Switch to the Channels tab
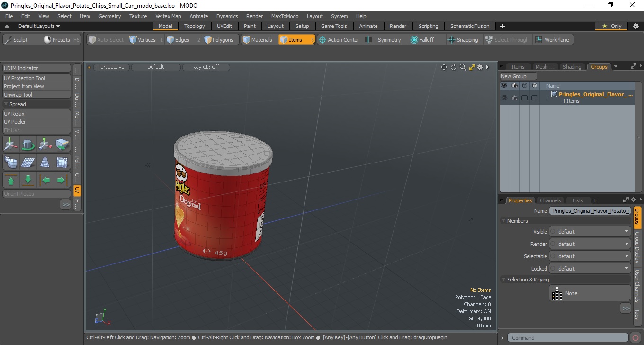Image resolution: width=644 pixels, height=345 pixels. point(550,200)
